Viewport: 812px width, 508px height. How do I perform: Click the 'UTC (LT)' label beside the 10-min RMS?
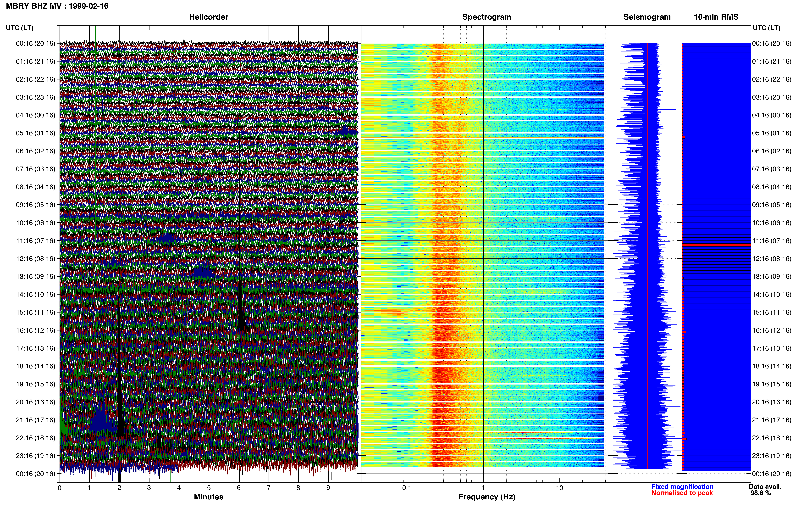tap(766, 28)
